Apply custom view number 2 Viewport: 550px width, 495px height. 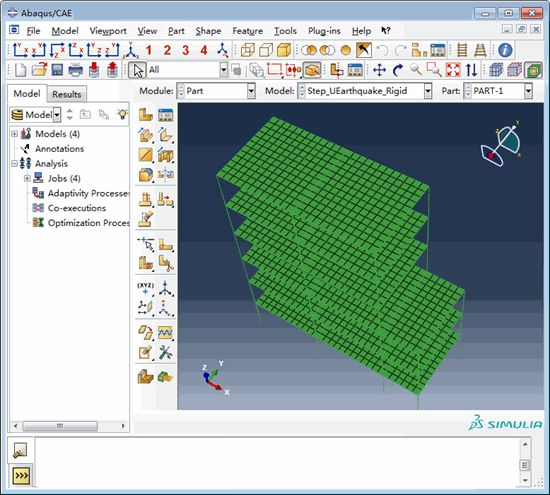[167, 50]
